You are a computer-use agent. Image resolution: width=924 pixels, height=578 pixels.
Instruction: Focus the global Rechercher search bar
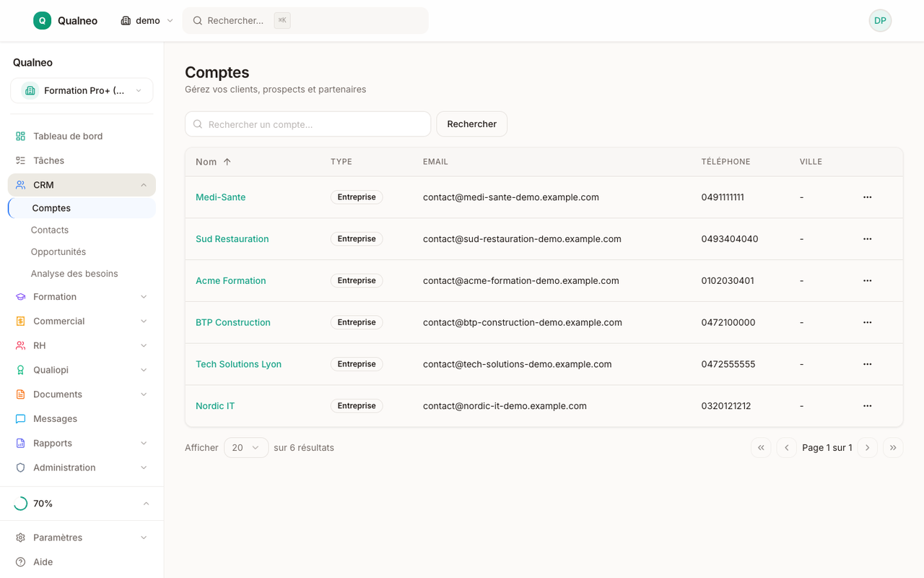point(305,20)
